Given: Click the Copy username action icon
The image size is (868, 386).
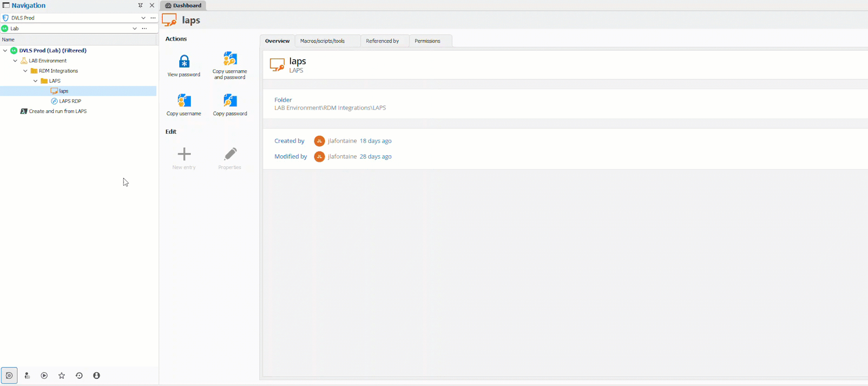Looking at the screenshot, I should pyautogui.click(x=184, y=101).
